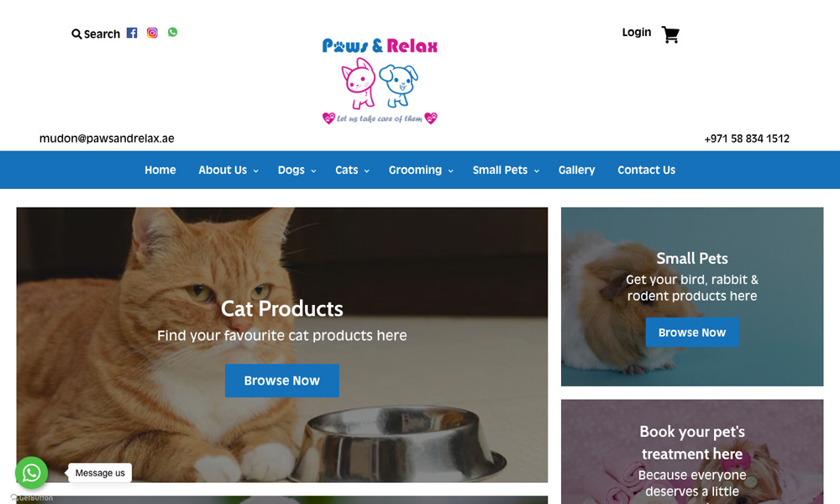Expand the About Us dropdown menu
Image resolution: width=840 pixels, height=504 pixels.
[228, 170]
